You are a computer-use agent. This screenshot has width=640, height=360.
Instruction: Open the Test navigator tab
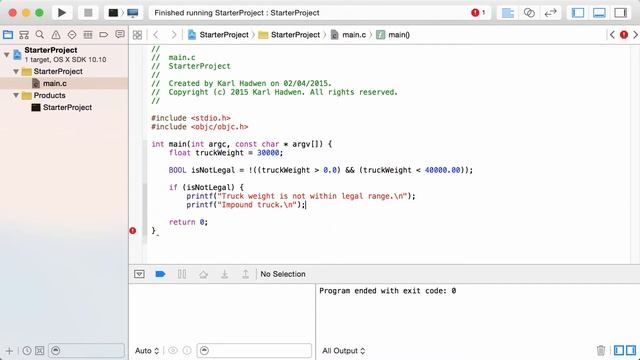click(x=72, y=35)
